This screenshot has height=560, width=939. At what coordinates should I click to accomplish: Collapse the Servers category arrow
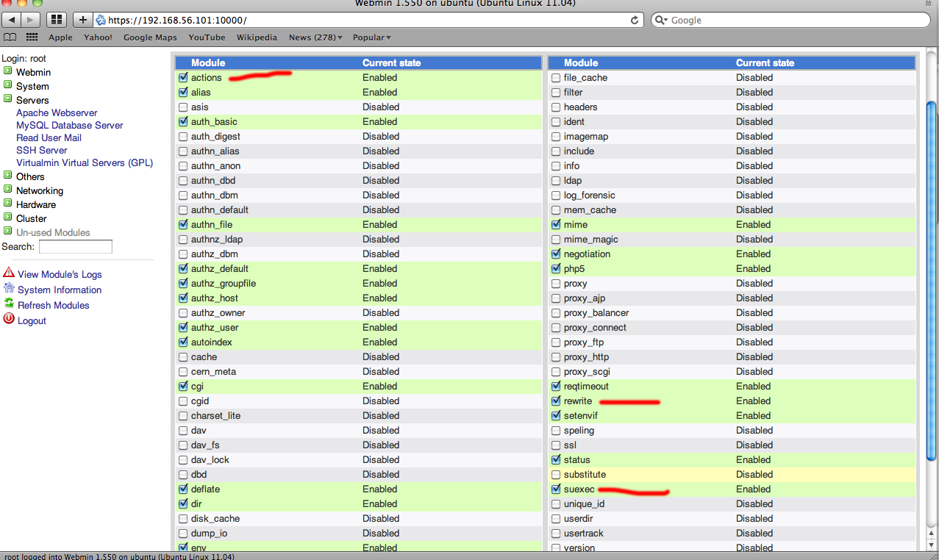click(x=7, y=99)
